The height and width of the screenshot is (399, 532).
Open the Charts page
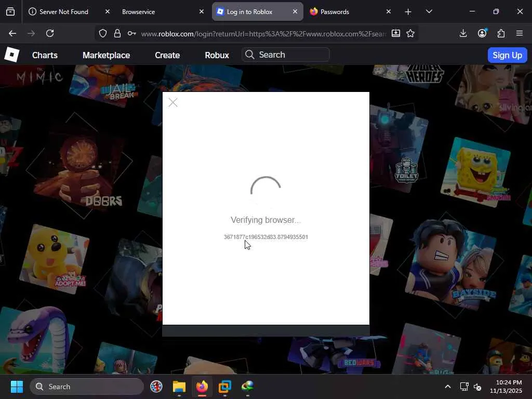point(45,55)
